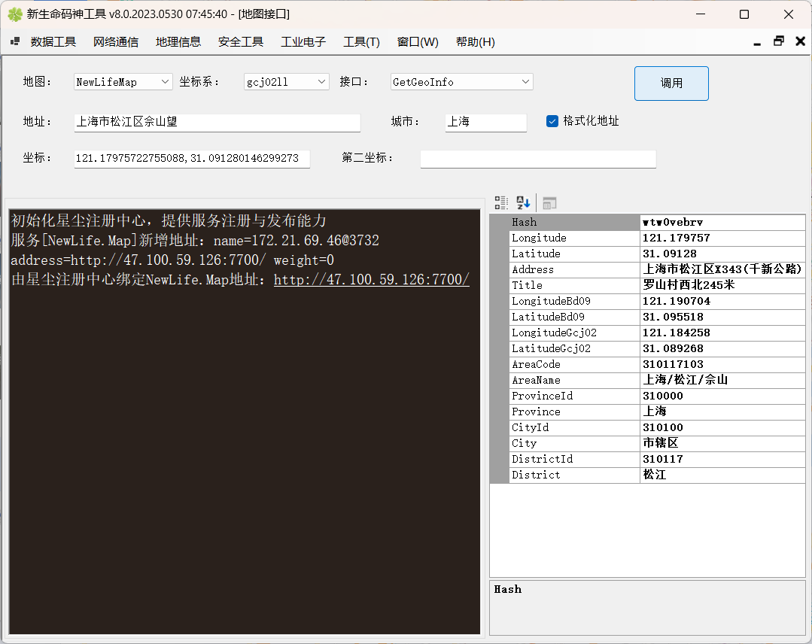812x644 pixels.
Task: Close the 地图接口 child window
Action: coord(800,41)
